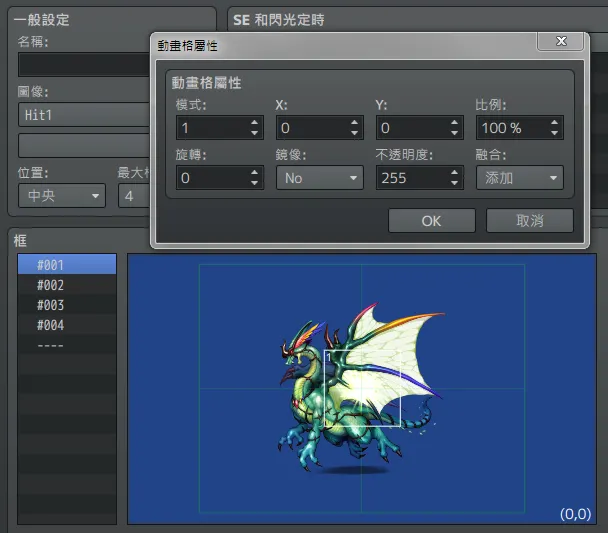This screenshot has height=533, width=608.
Task: Open the 融合 blend dropdown showing 添加
Action: [520, 178]
